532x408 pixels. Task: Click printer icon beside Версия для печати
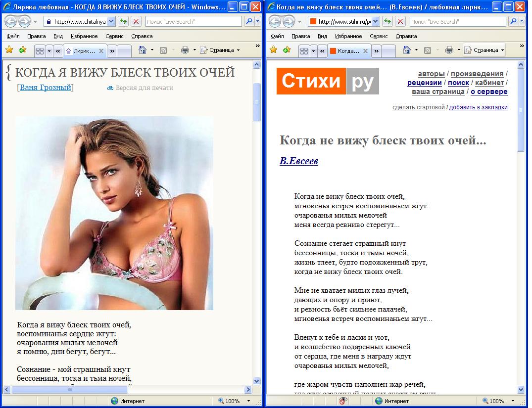[x=110, y=88]
